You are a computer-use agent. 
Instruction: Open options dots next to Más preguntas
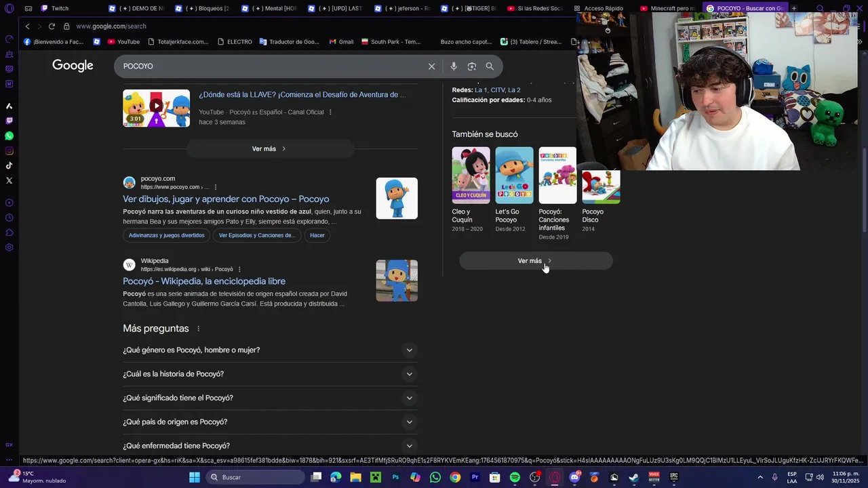[199, 329]
